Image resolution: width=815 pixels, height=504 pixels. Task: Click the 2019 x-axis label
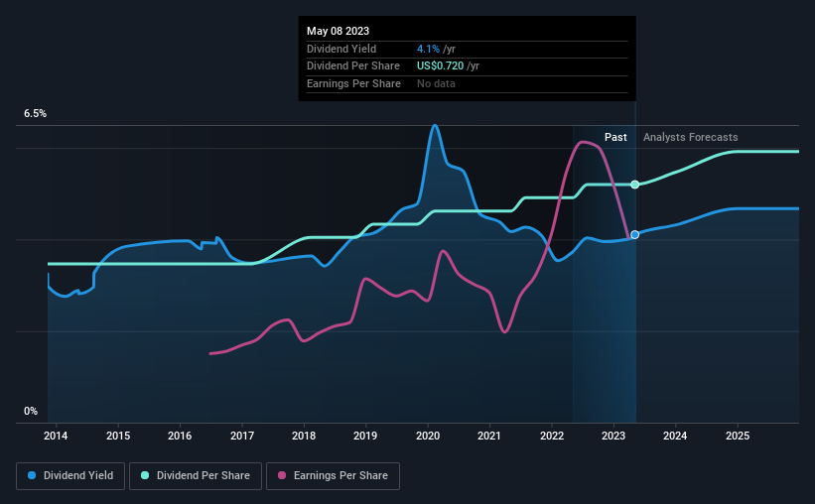(x=365, y=436)
